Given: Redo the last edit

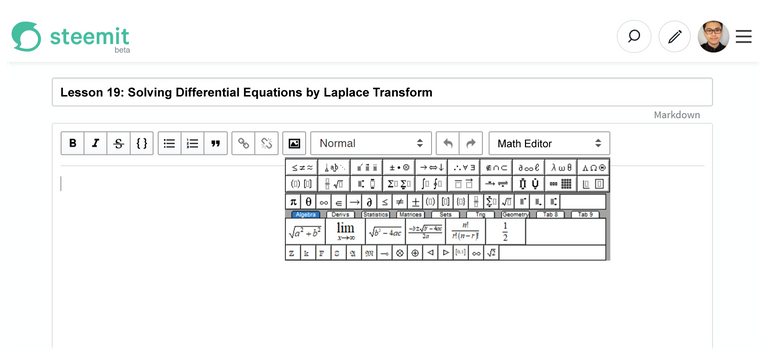Looking at the screenshot, I should [471, 144].
